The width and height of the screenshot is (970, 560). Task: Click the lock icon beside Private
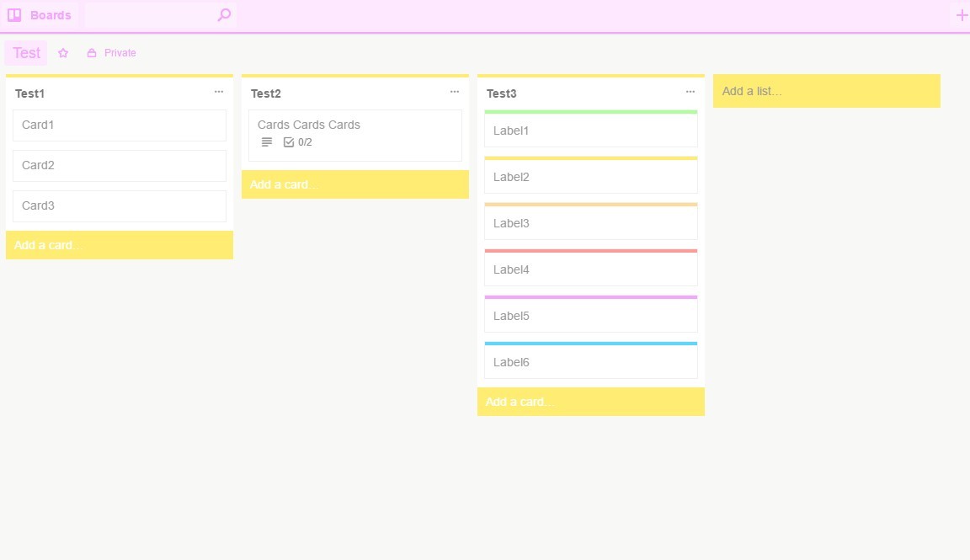click(x=92, y=52)
